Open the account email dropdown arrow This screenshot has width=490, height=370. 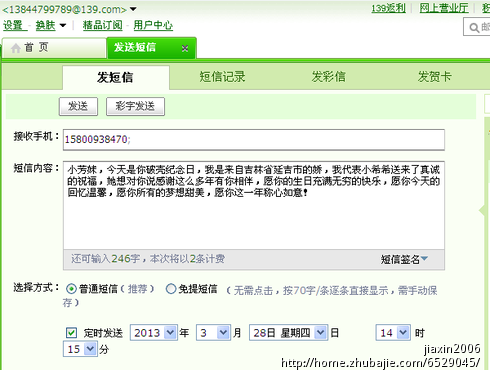(133, 9)
